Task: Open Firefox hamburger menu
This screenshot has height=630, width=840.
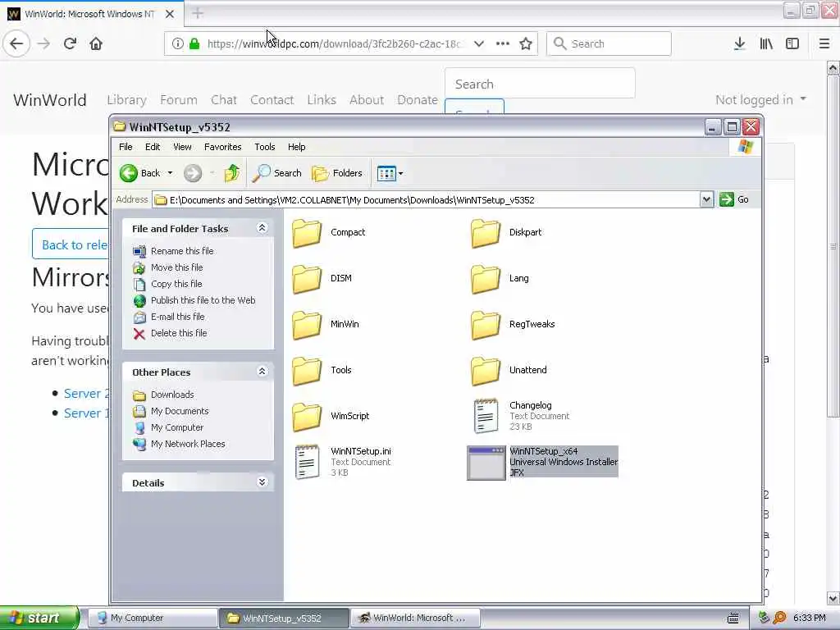Action: point(824,43)
